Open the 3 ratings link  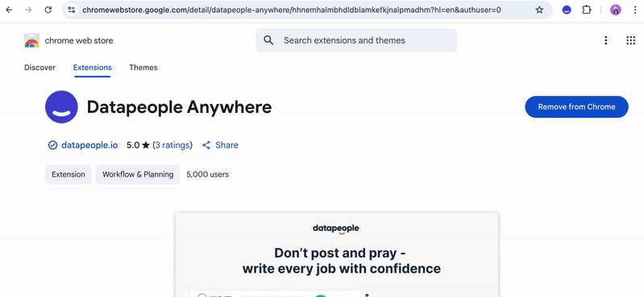pos(172,145)
